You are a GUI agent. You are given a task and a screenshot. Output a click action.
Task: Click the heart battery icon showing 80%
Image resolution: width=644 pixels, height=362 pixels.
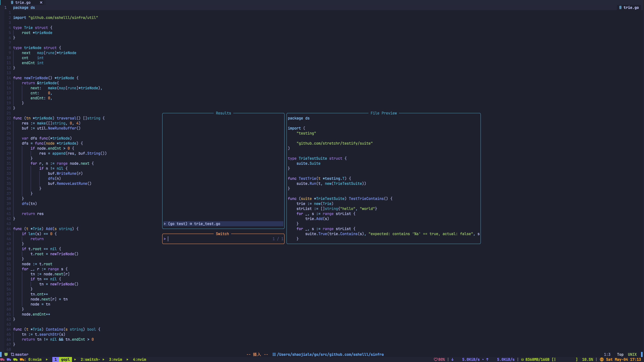coord(436,359)
